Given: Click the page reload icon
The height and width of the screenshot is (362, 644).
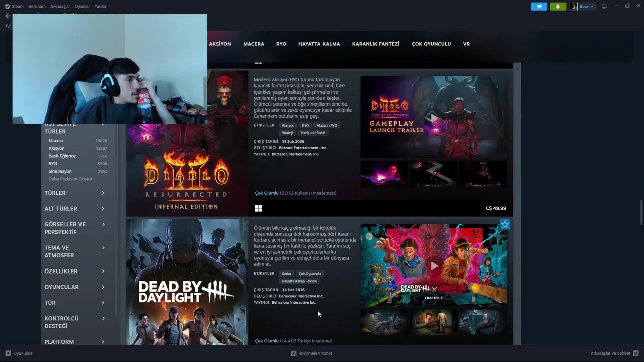Looking at the screenshot, I should (8, 26).
